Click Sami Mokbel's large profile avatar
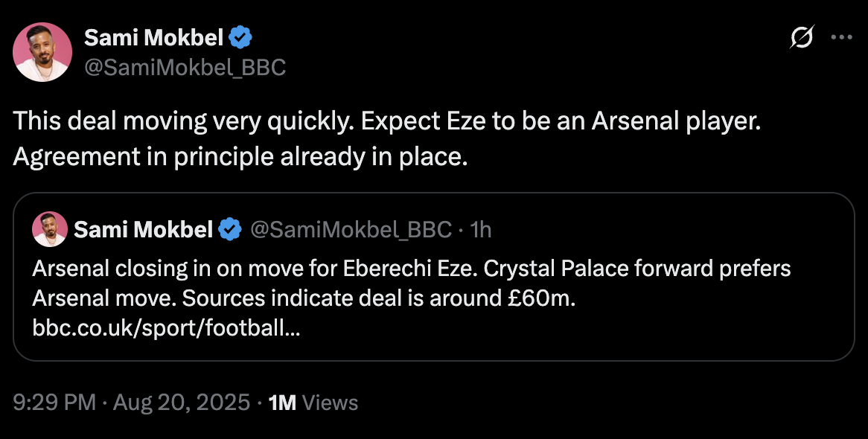The image size is (868, 439). tap(42, 52)
